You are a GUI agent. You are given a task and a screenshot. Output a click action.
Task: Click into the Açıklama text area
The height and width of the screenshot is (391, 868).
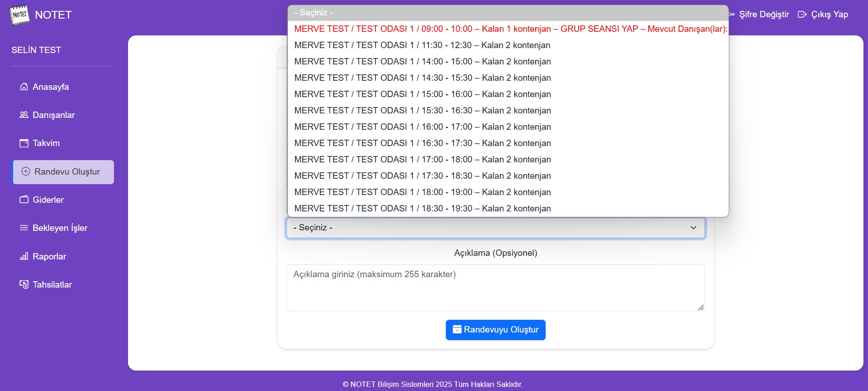coord(496,288)
